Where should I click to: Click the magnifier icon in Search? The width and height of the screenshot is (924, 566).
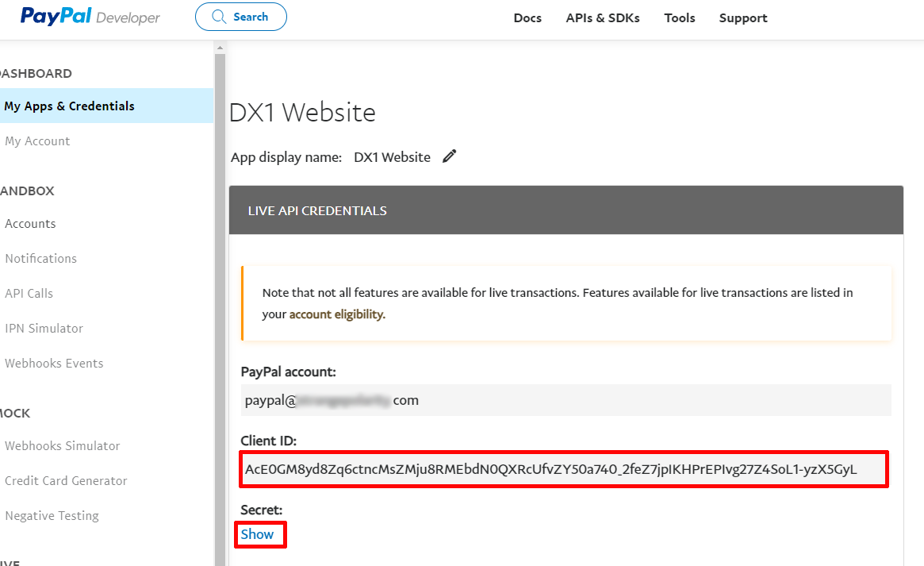click(219, 17)
